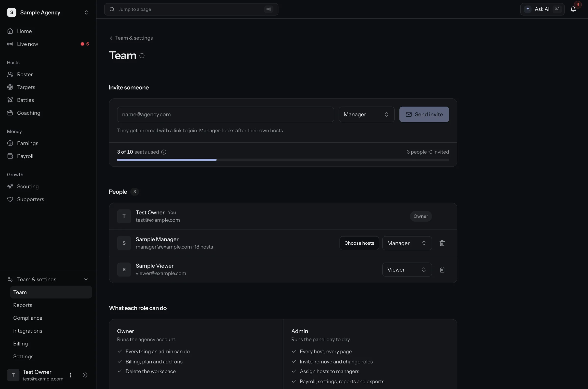Viewport: 588px width, 389px height.
Task: Collapse the Team & settings sidebar section
Action: 48,280
